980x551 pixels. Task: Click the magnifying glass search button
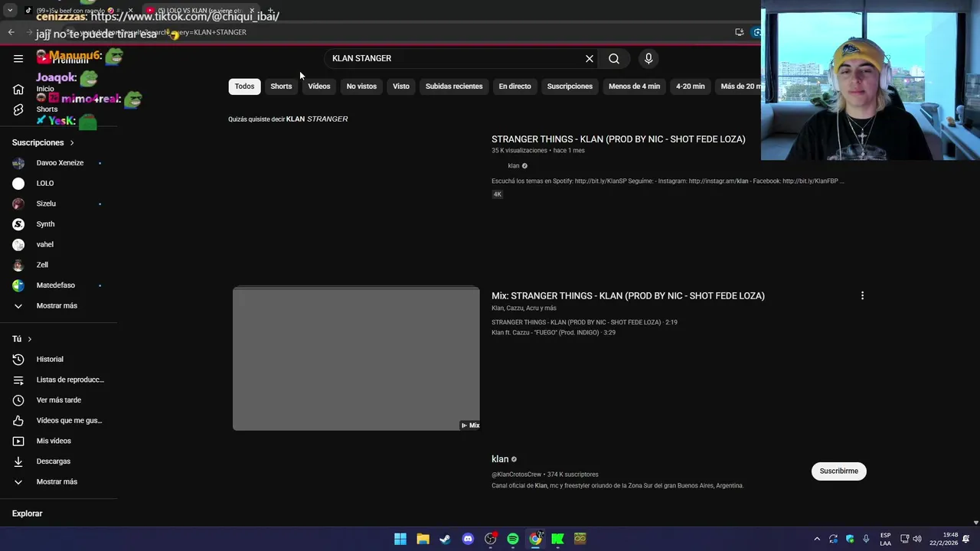pos(614,58)
